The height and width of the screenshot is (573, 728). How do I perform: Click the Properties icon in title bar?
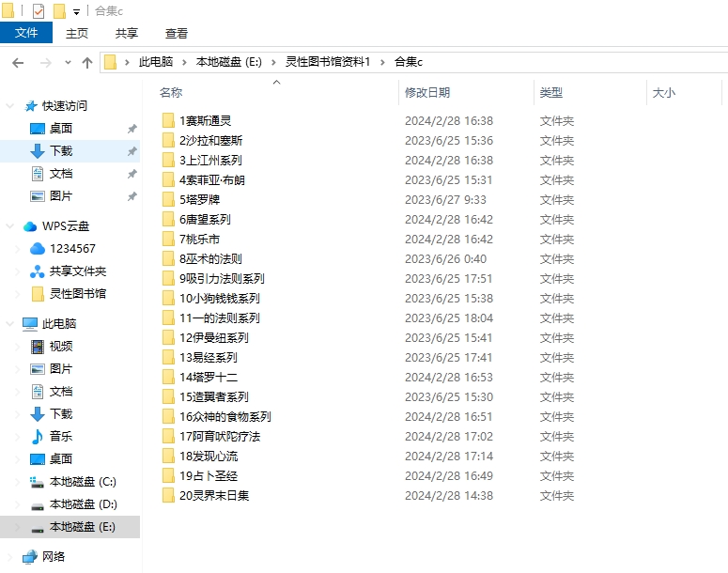pyautogui.click(x=39, y=11)
